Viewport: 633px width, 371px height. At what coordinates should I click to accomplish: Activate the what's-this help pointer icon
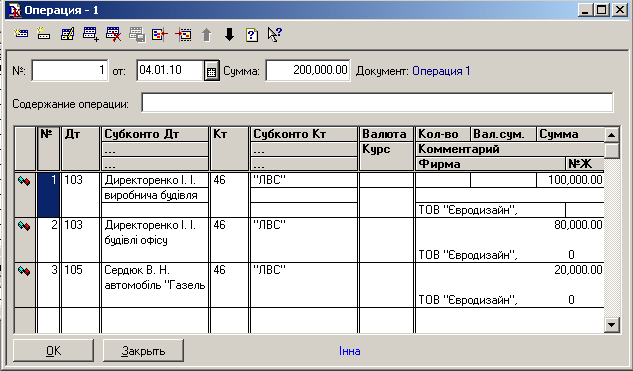point(275,34)
